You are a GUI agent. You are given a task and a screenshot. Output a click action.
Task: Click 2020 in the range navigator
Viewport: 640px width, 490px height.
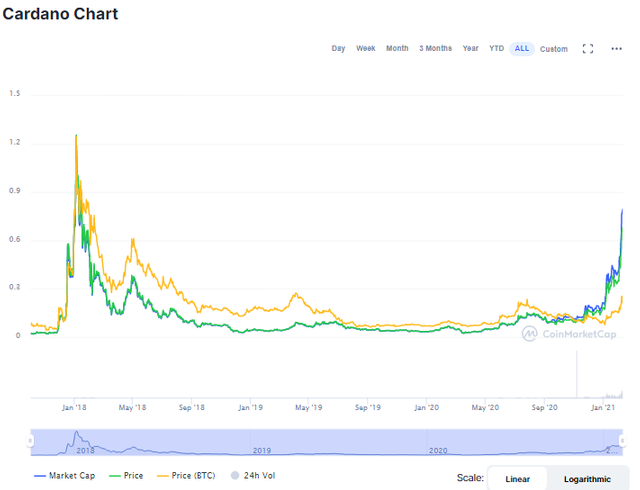coord(438,450)
